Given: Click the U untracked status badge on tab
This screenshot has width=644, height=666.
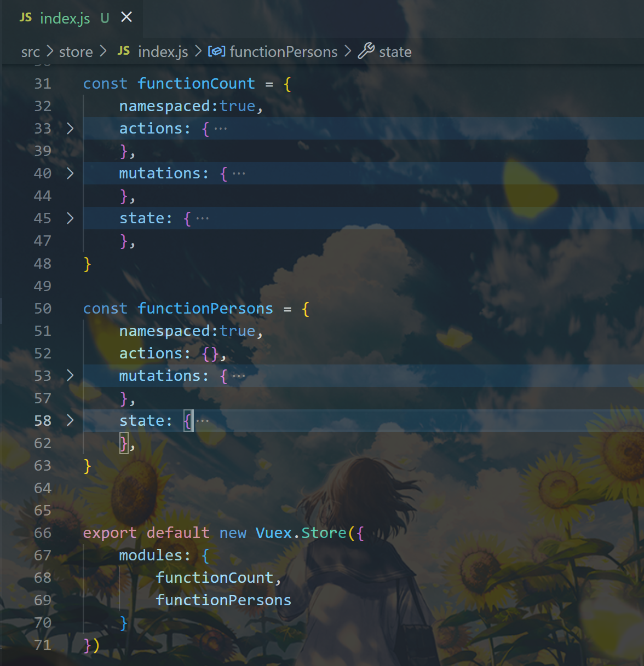Looking at the screenshot, I should [x=105, y=18].
